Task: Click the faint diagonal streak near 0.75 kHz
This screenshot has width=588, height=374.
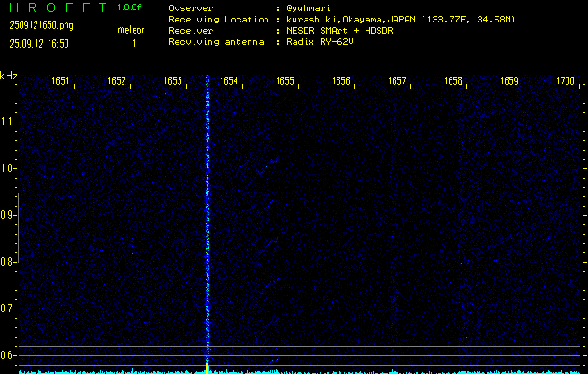Action: click(270, 285)
